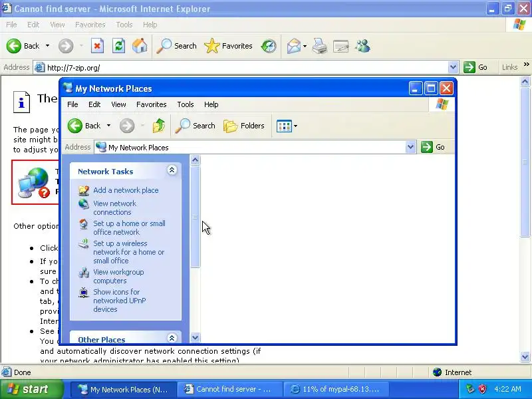The image size is (532, 399).
Task: Click the wireless network setup icon
Action: (84, 244)
